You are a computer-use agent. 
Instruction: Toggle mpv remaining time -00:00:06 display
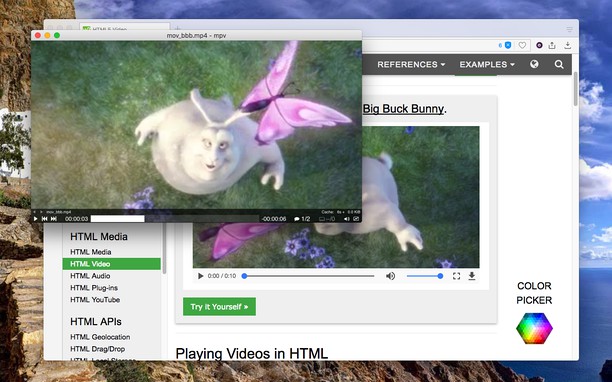(274, 219)
